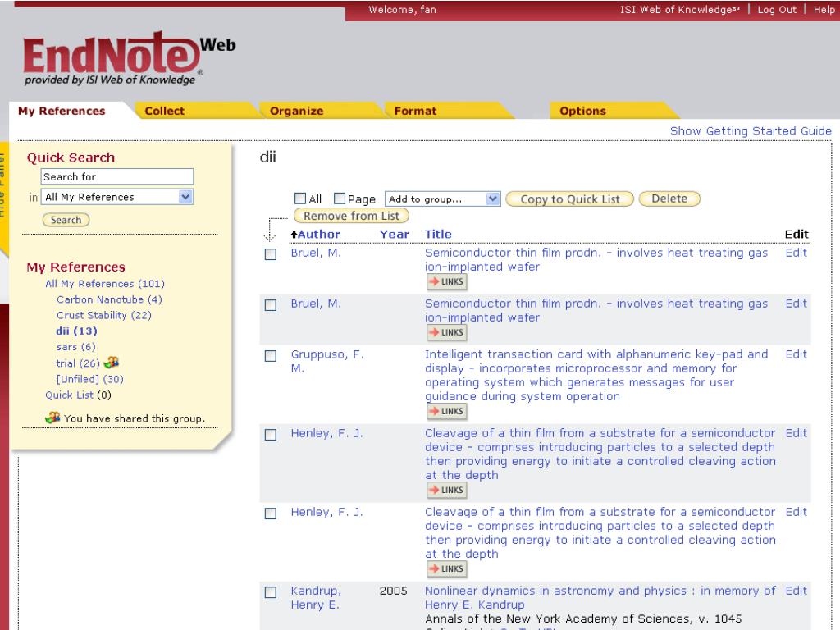Open LINKS icon for first Henley reference
The height and width of the screenshot is (630, 840).
click(447, 491)
